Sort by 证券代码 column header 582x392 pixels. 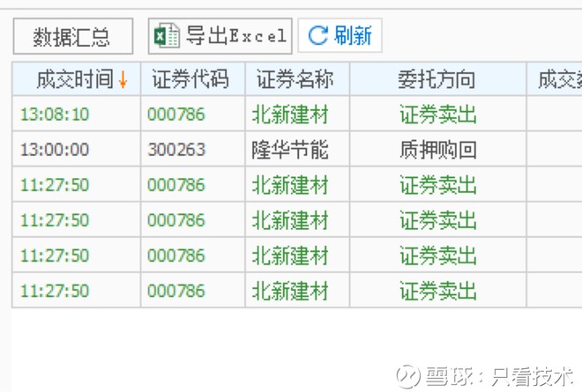(x=193, y=79)
